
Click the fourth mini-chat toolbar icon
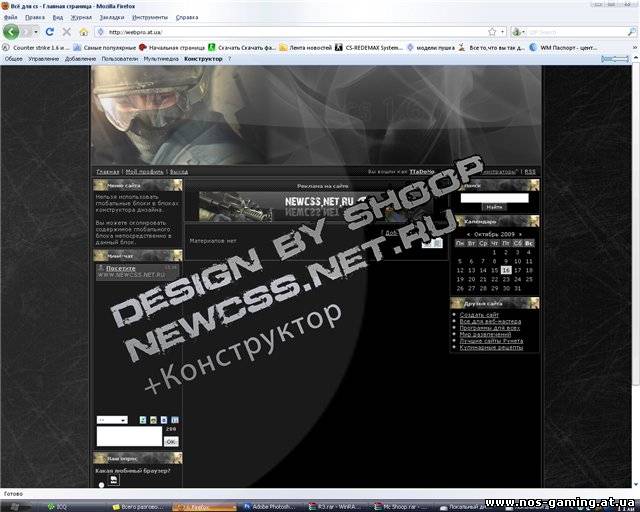(175, 420)
